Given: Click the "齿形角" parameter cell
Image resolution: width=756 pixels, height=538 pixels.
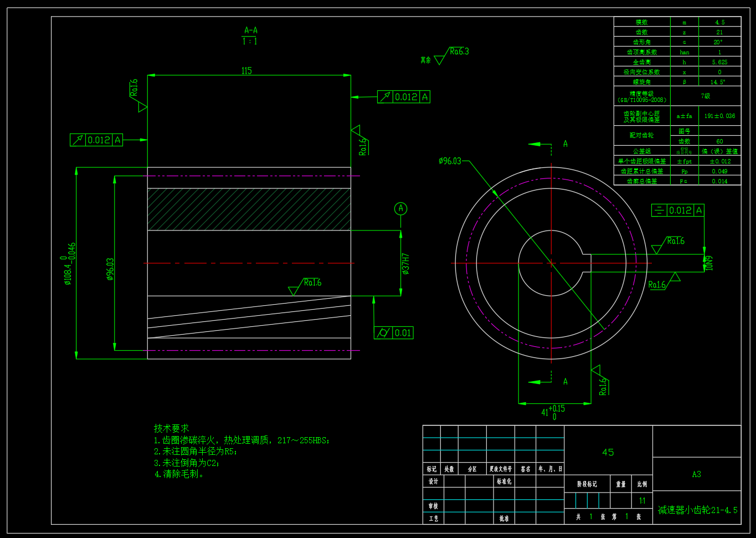Looking at the screenshot, I should click(x=642, y=42).
